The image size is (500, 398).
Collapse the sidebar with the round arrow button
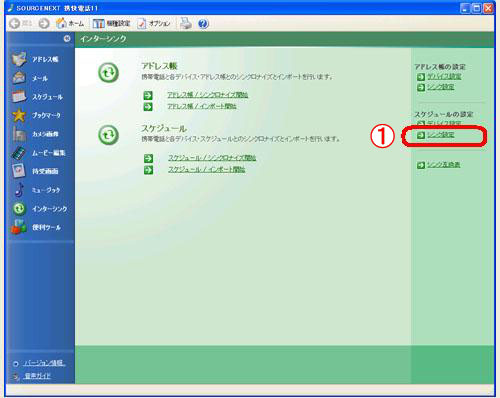(67, 39)
